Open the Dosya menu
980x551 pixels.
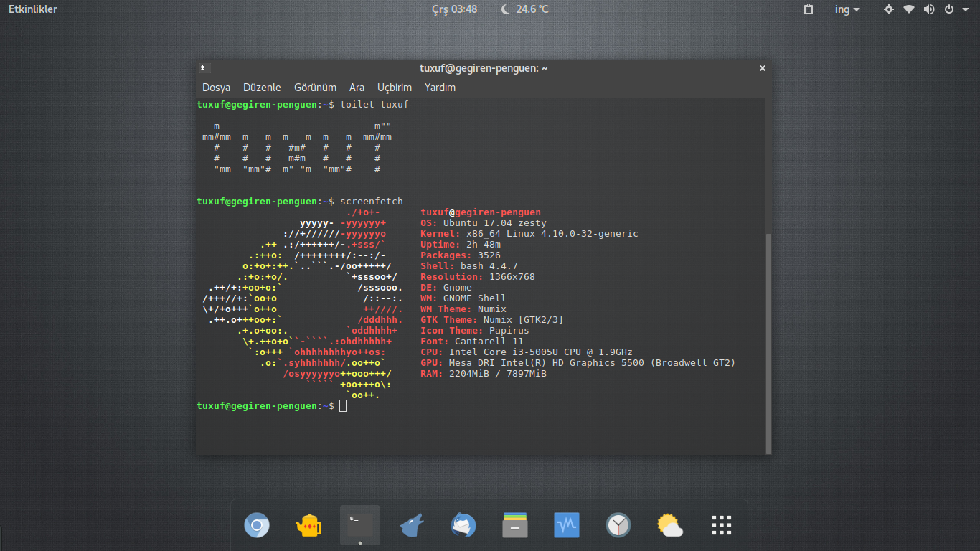click(217, 88)
